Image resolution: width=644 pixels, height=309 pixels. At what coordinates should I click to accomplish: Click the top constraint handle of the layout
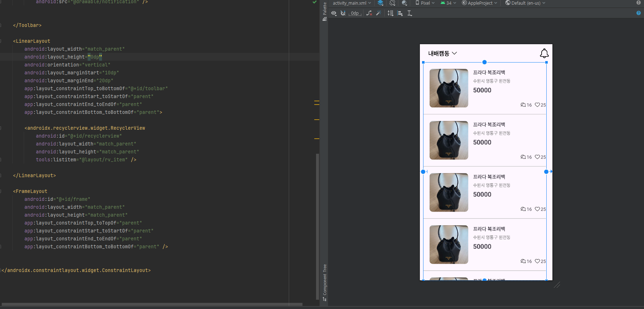(x=485, y=62)
